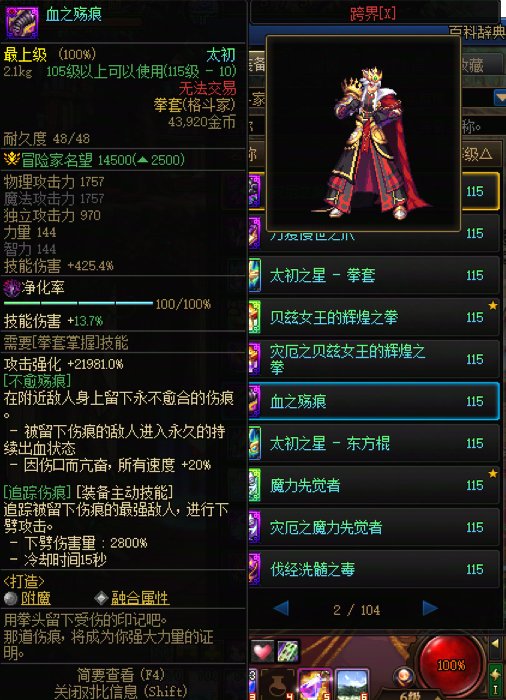Sort list by level column header 级△

477,154
